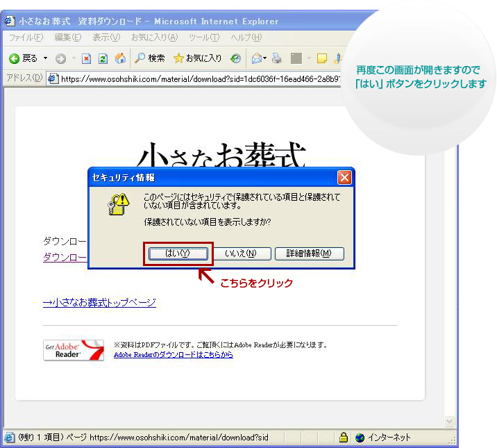The image size is (497, 448).
Task: Open the ファイル(F) menu
Action: point(26,38)
